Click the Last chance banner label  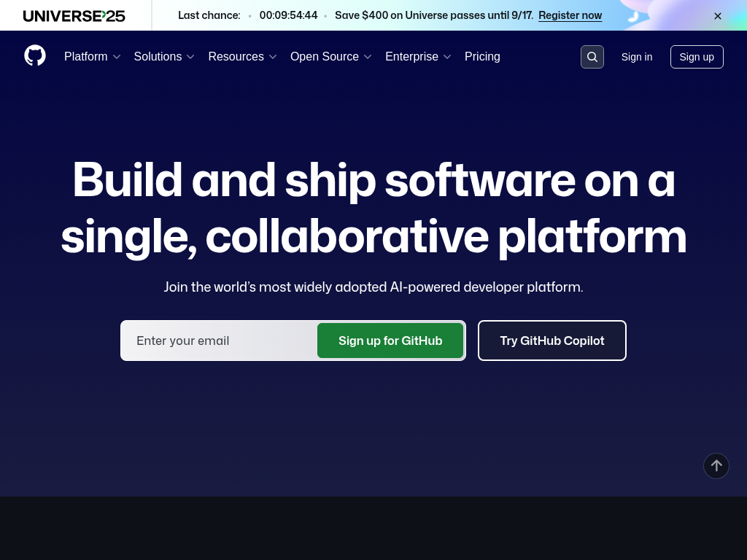click(x=209, y=15)
